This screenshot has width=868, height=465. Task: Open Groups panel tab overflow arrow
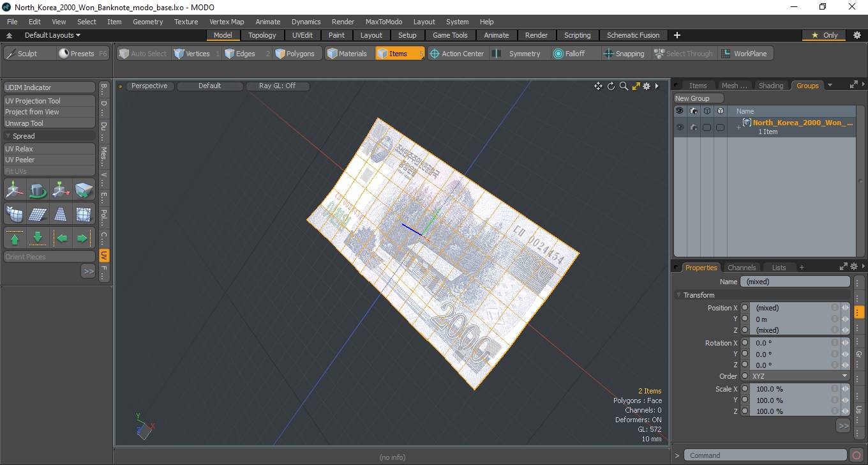(x=830, y=86)
